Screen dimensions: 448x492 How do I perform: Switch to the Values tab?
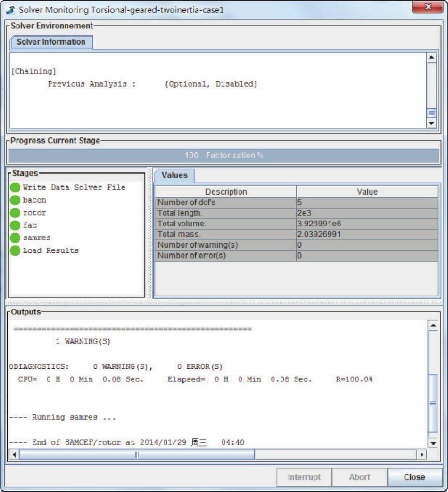(x=174, y=175)
